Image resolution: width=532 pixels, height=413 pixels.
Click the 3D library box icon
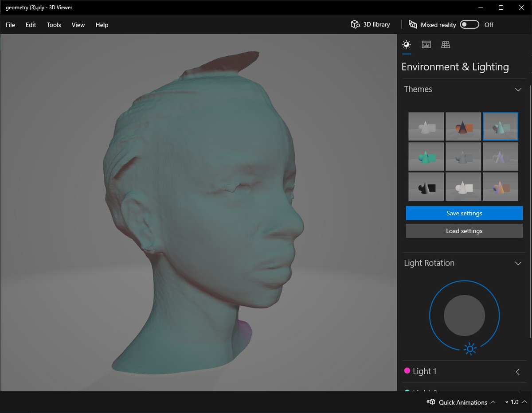click(x=355, y=24)
